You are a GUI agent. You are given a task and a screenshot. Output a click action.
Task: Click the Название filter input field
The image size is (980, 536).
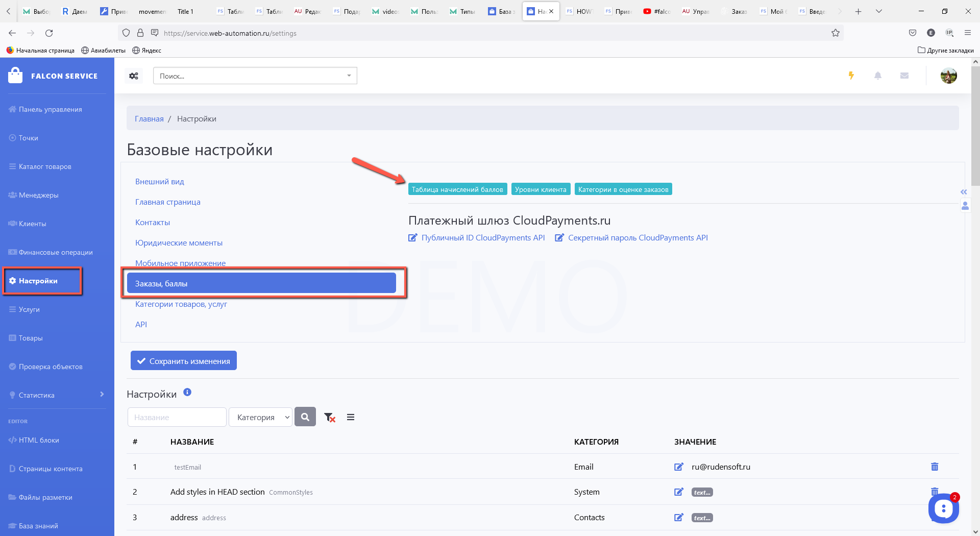point(177,417)
